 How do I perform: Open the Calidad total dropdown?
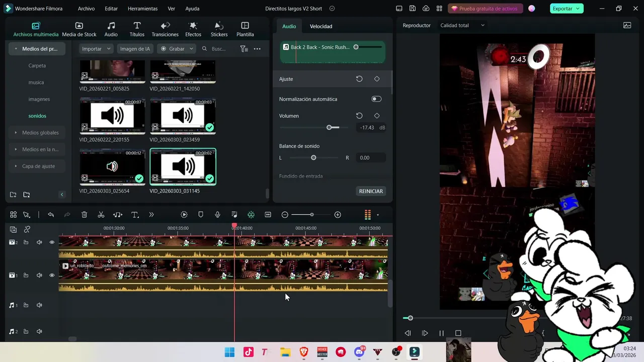[x=462, y=25]
